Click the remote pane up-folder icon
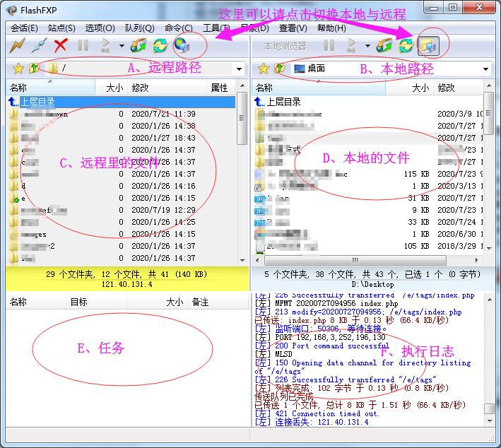The width and height of the screenshot is (501, 448). click(34, 68)
